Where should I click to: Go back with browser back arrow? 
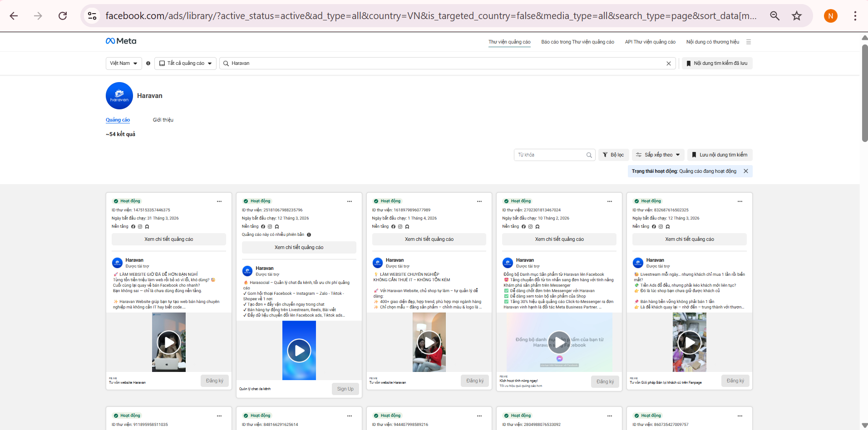pyautogui.click(x=14, y=16)
